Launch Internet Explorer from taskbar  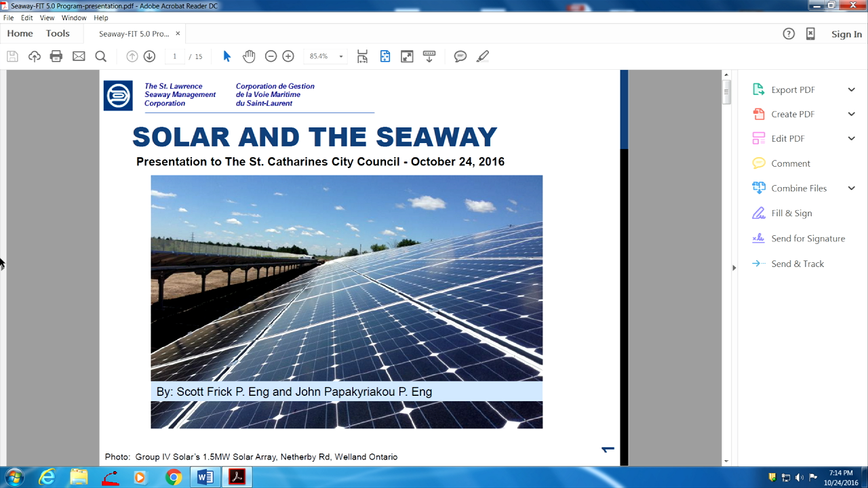pyautogui.click(x=47, y=477)
